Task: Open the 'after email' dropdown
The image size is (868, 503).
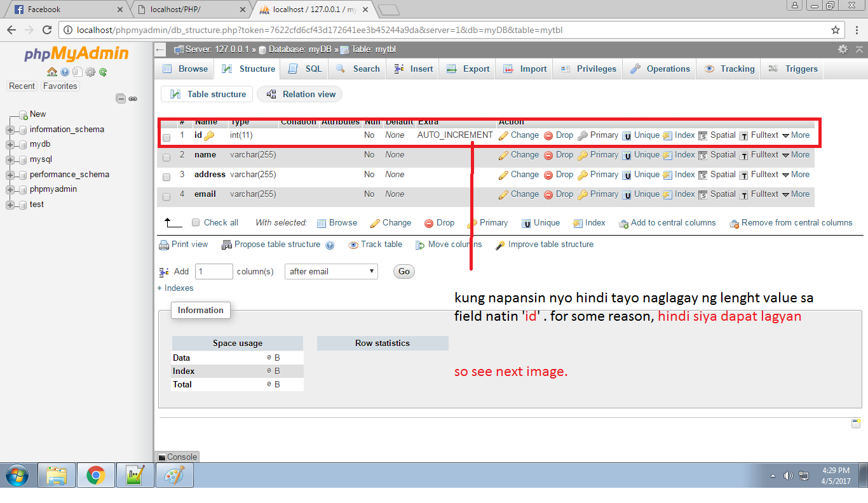Action: [330, 271]
